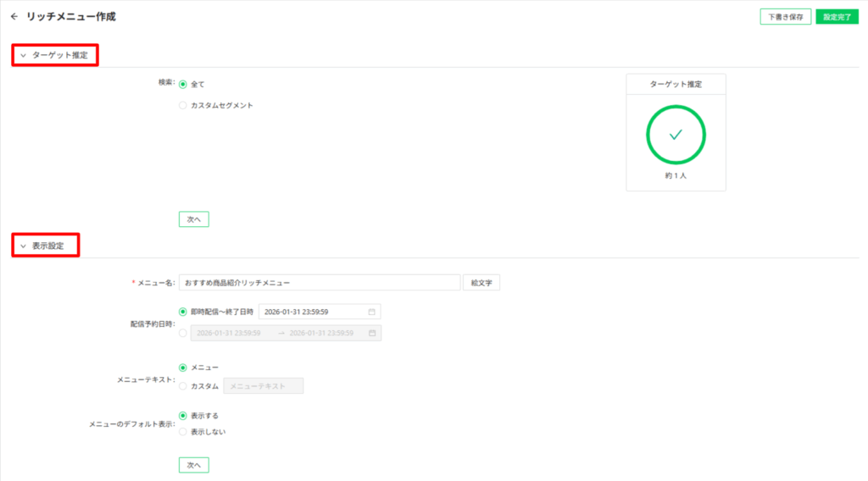The image size is (868, 481).
Task: Click 次へ below the display settings
Action: (193, 465)
